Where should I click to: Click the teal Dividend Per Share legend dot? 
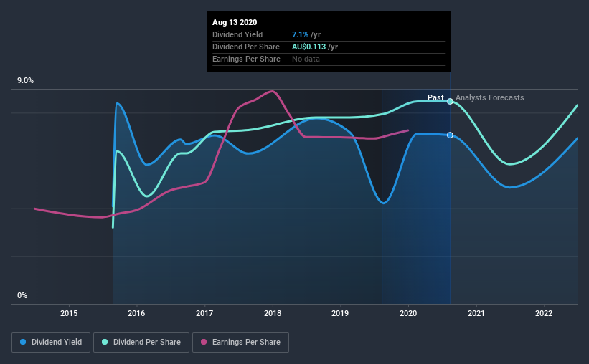point(105,342)
